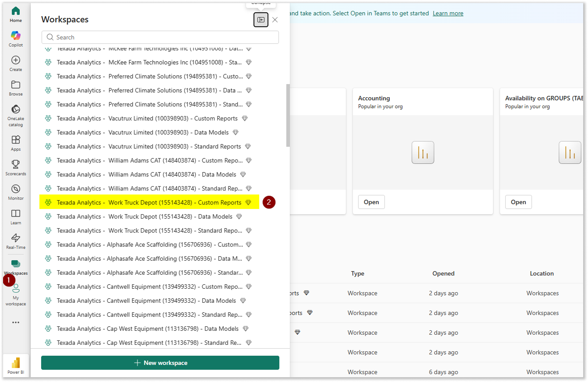Click the Create icon in sidebar
This screenshot has width=588, height=382.
click(16, 63)
